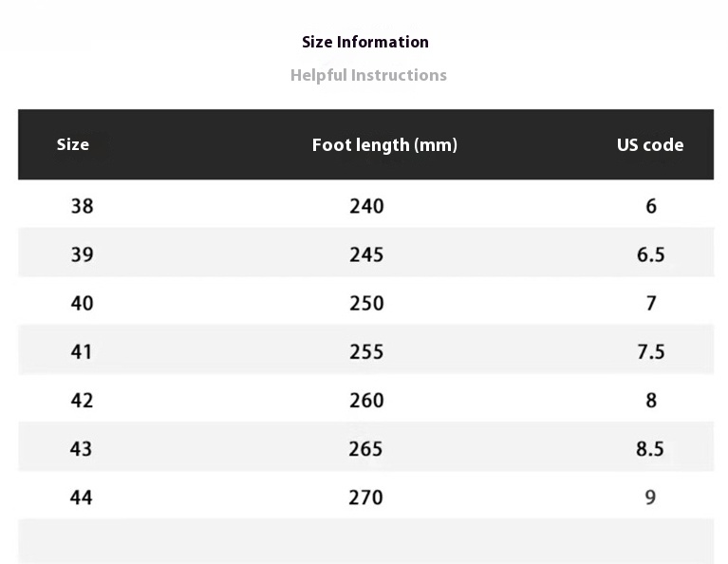The image size is (728, 564).
Task: Click US code 7.5 cell
Action: (651, 351)
